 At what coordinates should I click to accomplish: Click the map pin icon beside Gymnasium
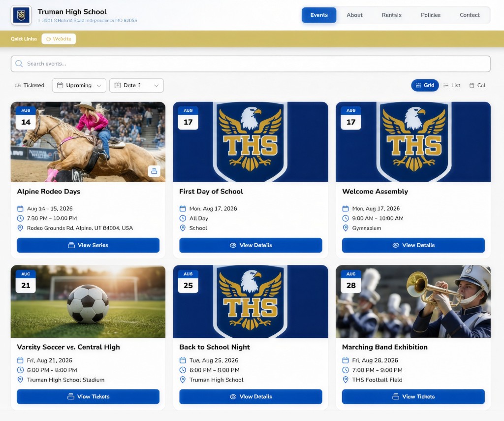[346, 228]
